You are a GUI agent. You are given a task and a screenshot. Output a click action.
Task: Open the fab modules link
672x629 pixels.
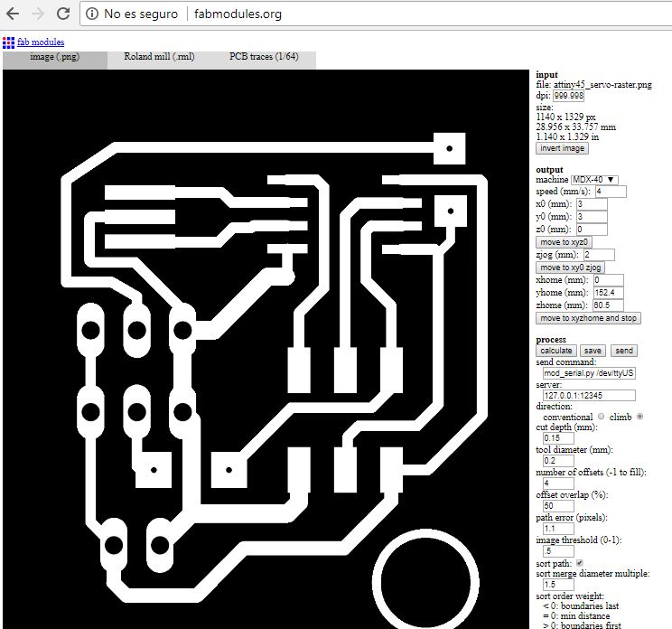point(41,42)
